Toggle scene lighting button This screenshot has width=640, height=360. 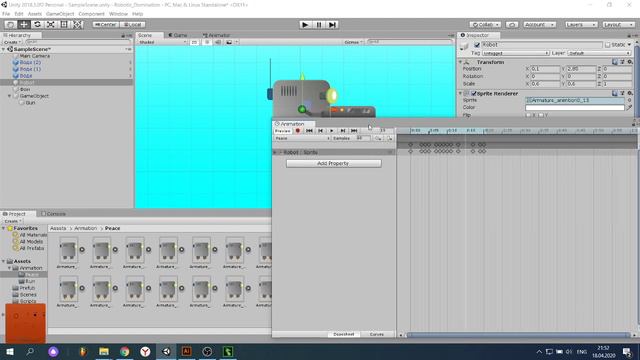click(207, 42)
